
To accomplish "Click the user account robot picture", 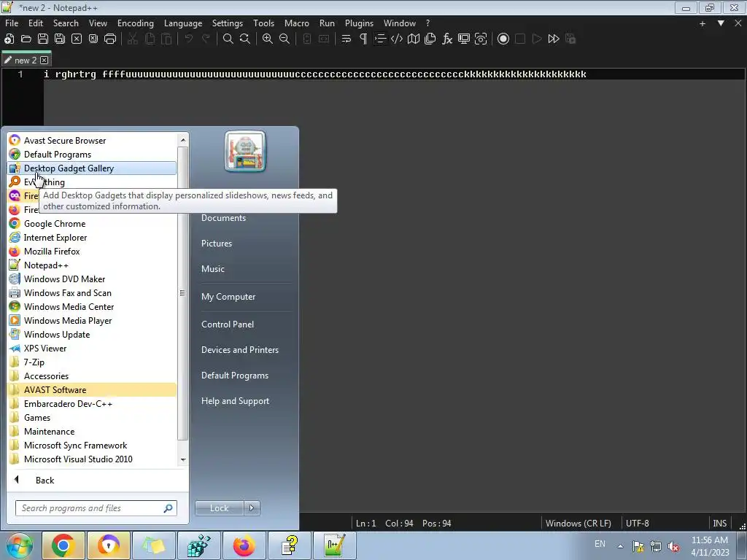I will (245, 152).
